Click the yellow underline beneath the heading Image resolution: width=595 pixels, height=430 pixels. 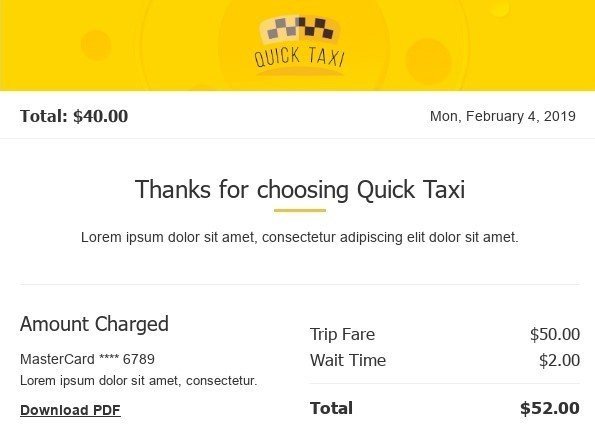coord(300,210)
